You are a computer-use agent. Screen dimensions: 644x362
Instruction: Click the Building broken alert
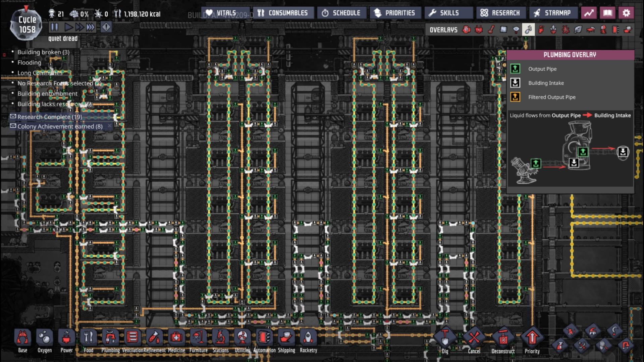(x=43, y=52)
